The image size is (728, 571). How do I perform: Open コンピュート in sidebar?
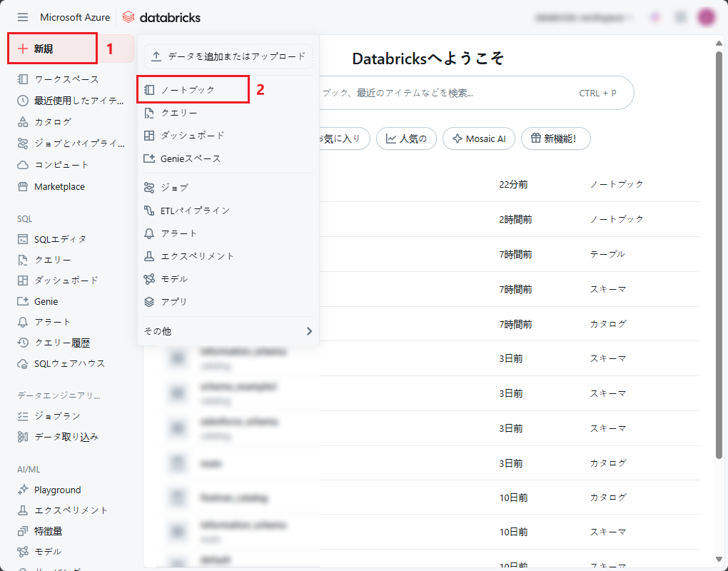(53, 165)
